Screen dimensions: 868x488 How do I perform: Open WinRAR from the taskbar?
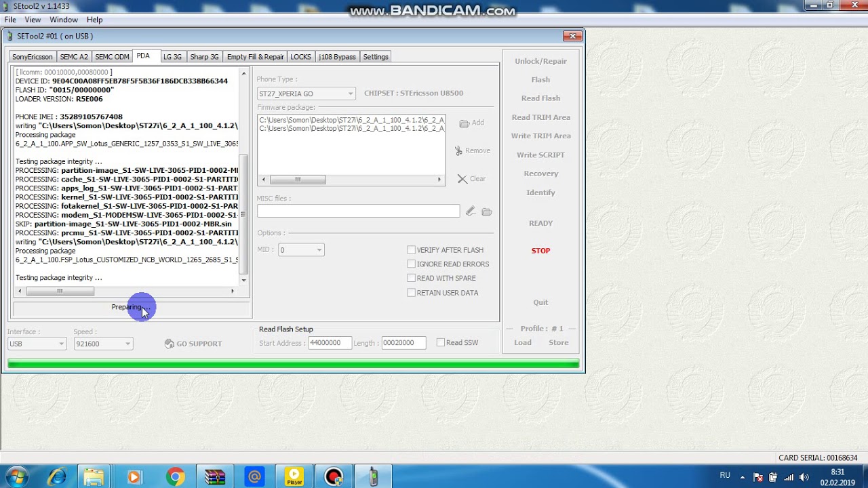click(x=214, y=477)
